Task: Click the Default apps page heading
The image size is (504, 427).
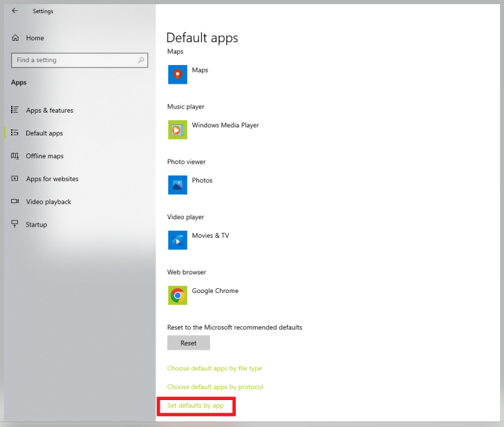Action: (202, 37)
